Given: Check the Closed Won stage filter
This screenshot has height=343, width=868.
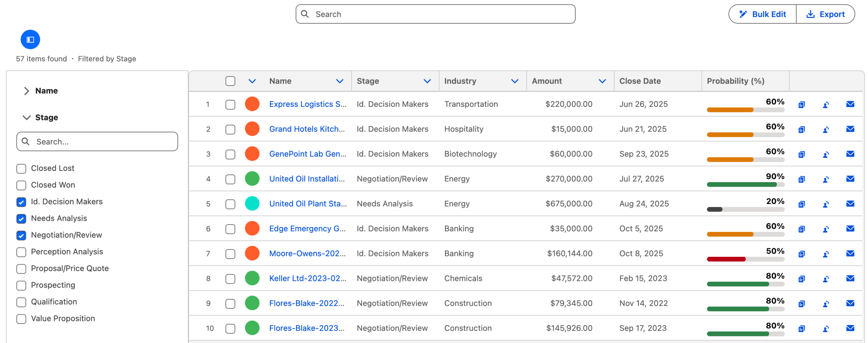Looking at the screenshot, I should [x=21, y=185].
